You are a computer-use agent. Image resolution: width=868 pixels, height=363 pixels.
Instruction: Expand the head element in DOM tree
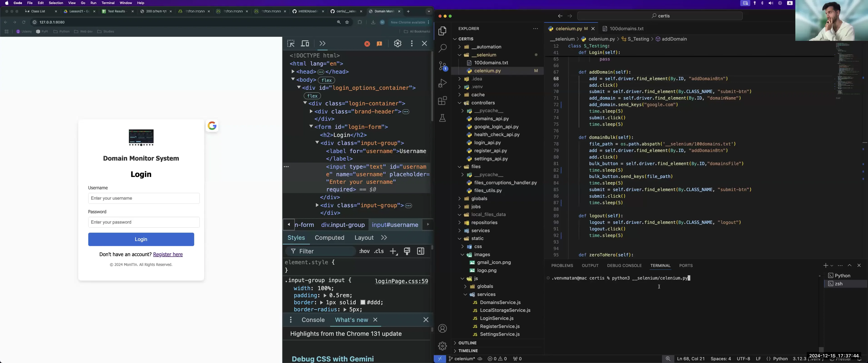[293, 72]
